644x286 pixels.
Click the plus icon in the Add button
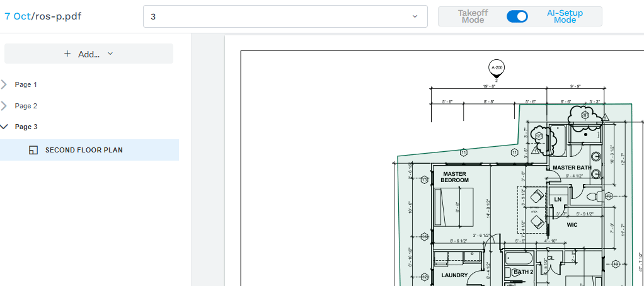[x=67, y=54]
